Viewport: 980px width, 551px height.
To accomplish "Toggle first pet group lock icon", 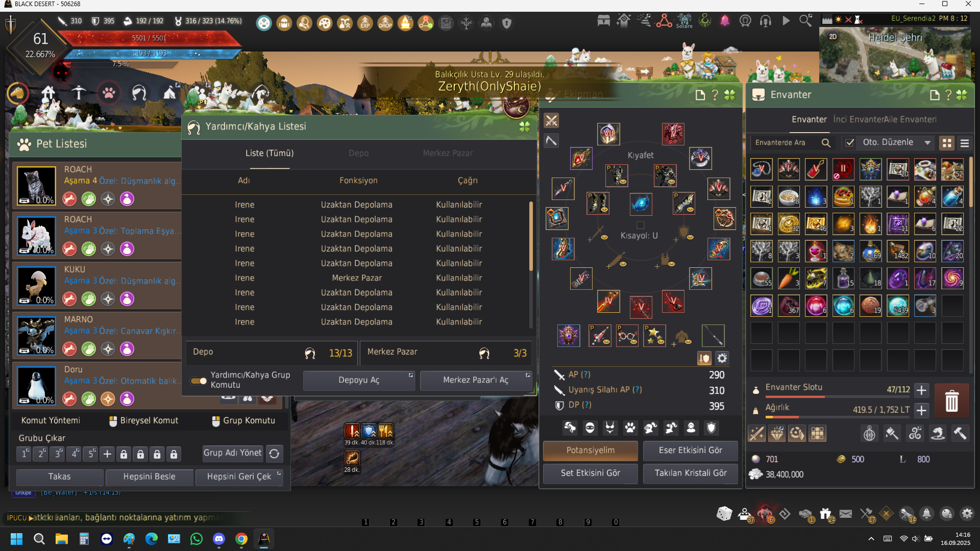I will [x=124, y=454].
